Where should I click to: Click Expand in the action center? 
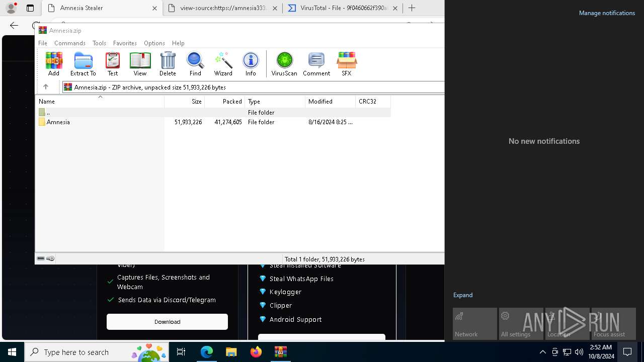click(x=463, y=295)
